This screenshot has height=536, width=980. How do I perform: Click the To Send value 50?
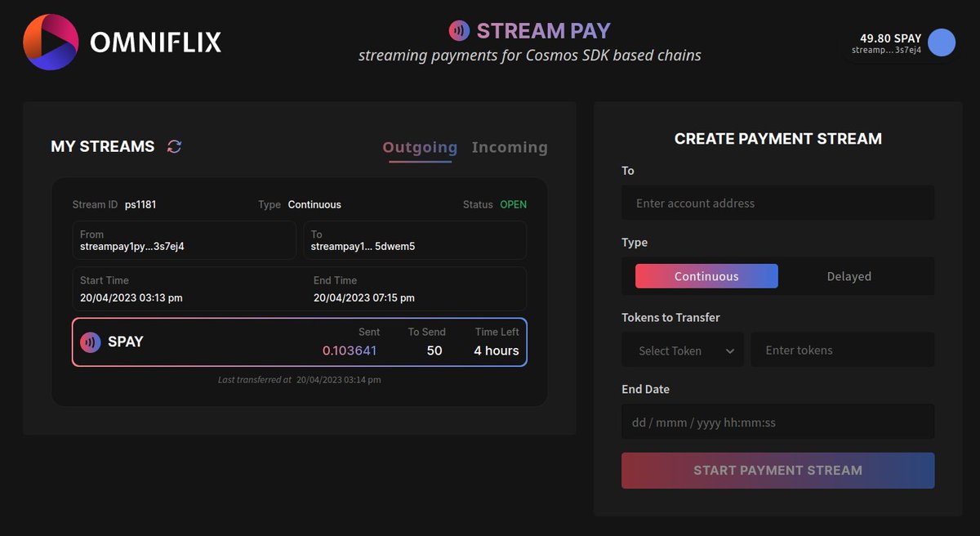[434, 351]
